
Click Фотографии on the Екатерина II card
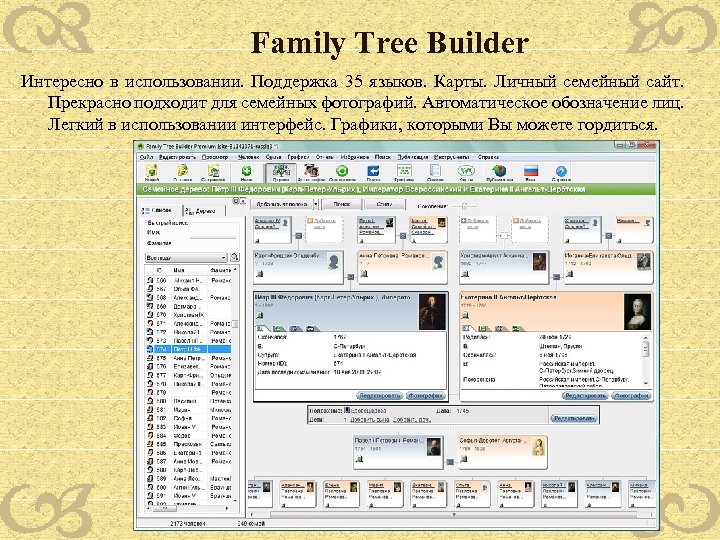[631, 395]
